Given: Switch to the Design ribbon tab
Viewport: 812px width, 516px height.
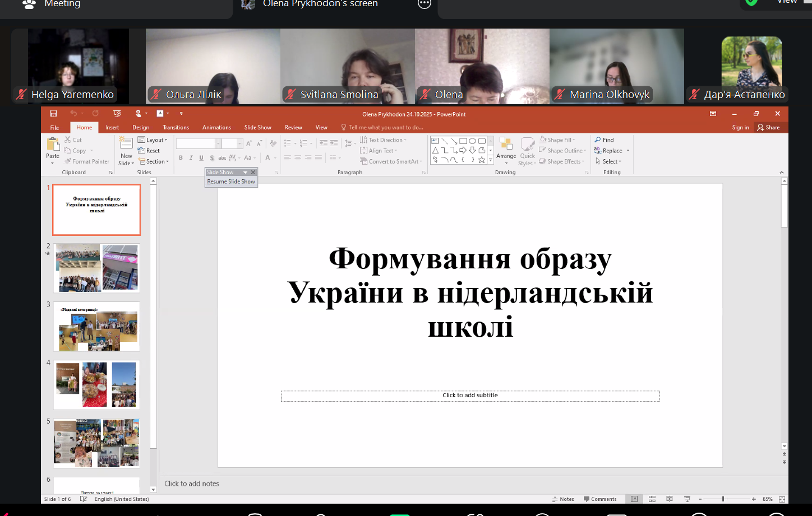Looking at the screenshot, I should pos(141,127).
